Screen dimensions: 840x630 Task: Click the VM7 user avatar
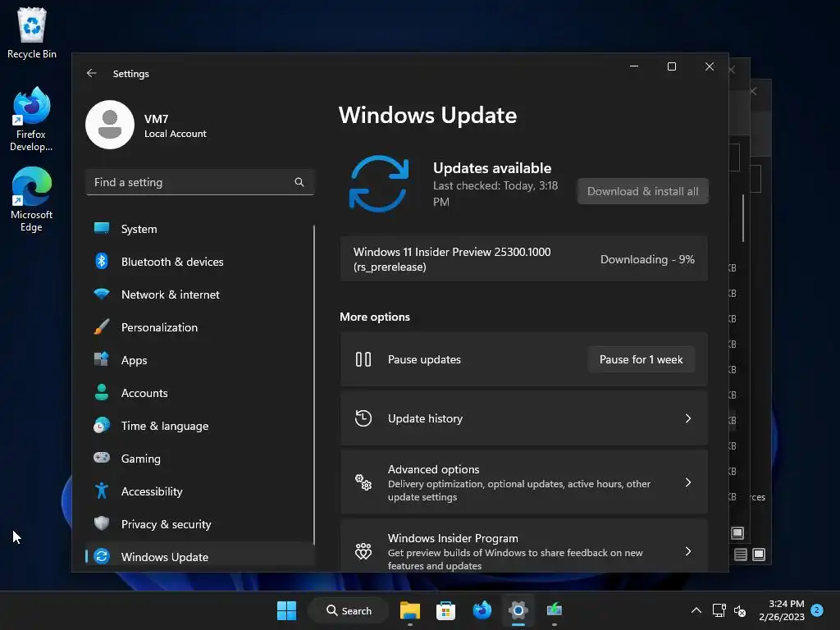tap(110, 125)
